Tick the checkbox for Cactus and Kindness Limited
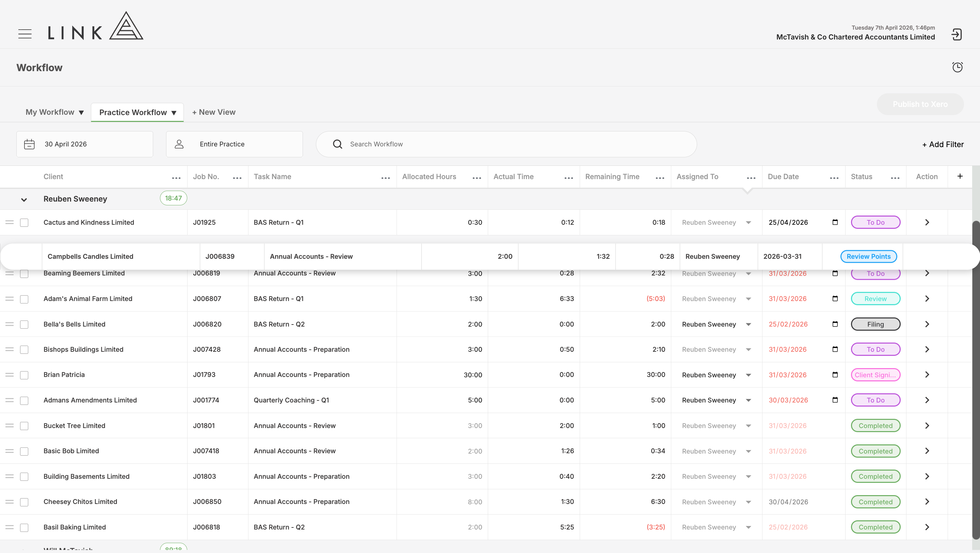 click(x=25, y=223)
